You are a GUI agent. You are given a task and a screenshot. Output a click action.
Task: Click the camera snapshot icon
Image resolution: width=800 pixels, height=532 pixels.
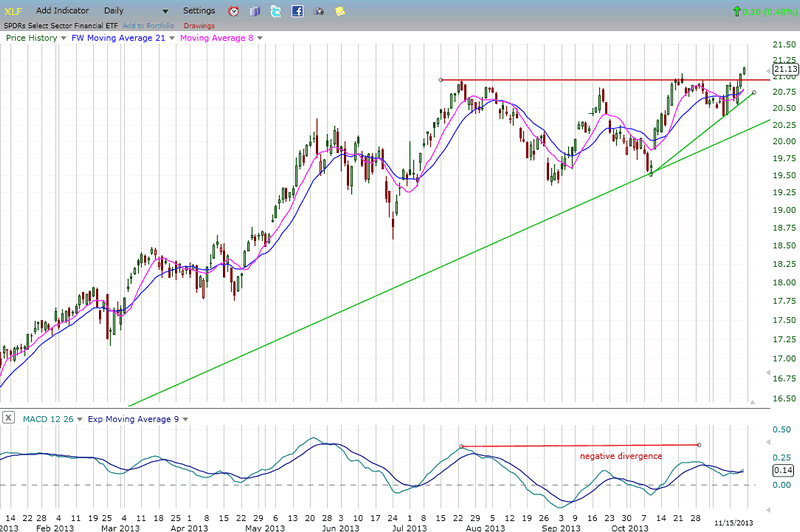[319, 11]
